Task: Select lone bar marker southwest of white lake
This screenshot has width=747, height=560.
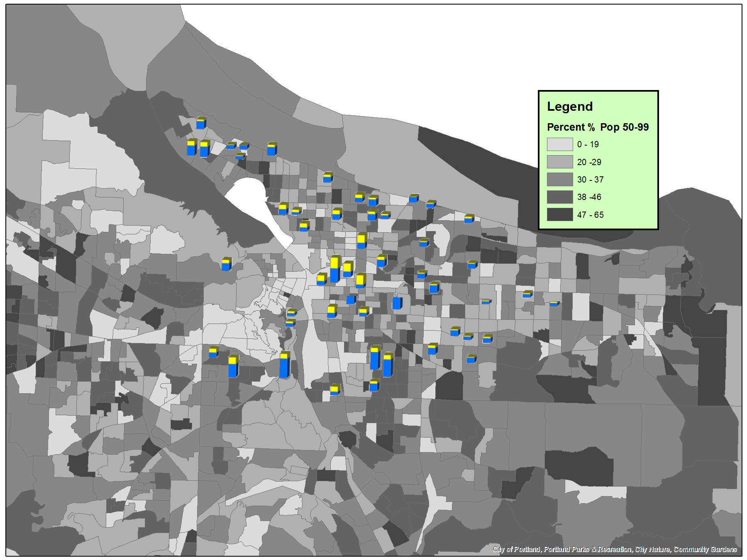Action: (226, 264)
